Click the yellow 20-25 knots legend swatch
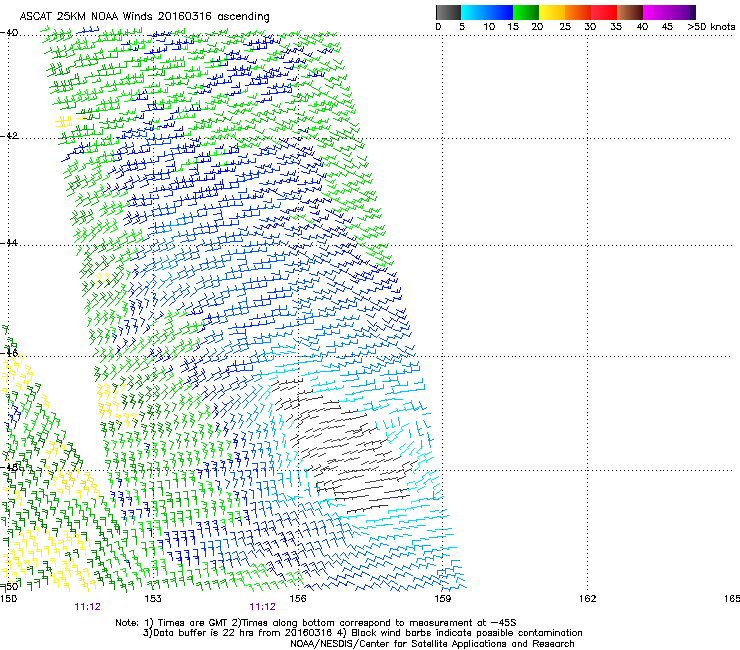 (552, 12)
